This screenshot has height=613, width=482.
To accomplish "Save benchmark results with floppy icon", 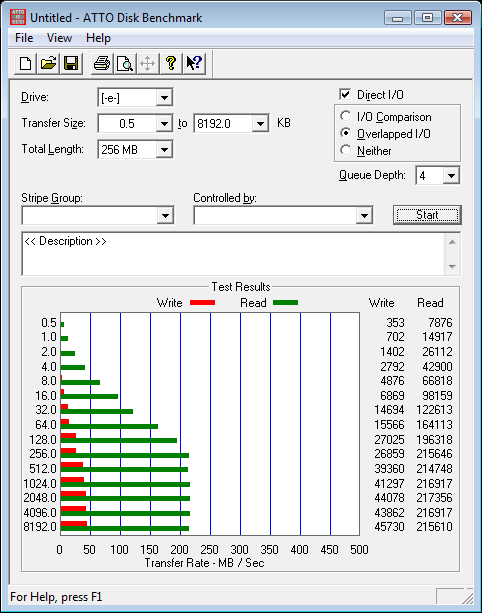I will pos(71,63).
